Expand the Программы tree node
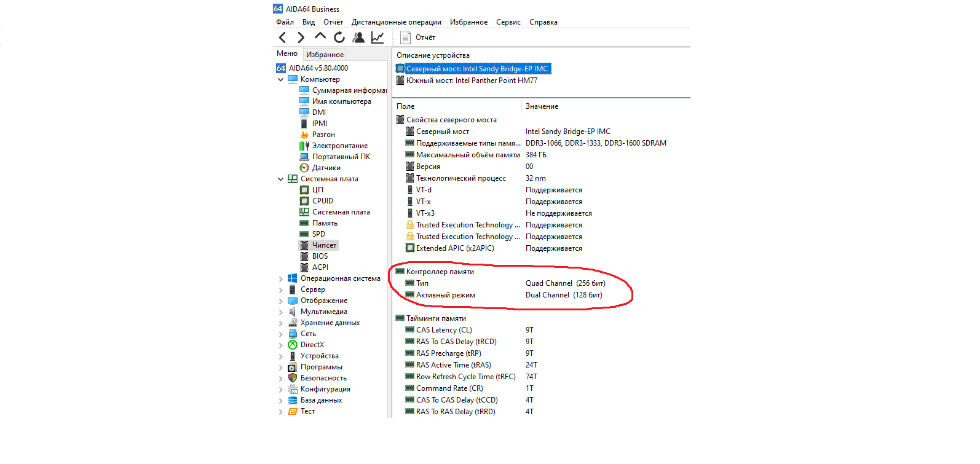 281,367
